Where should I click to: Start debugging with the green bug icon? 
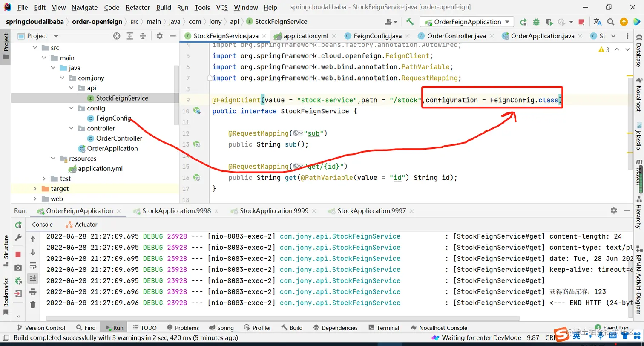[536, 22]
